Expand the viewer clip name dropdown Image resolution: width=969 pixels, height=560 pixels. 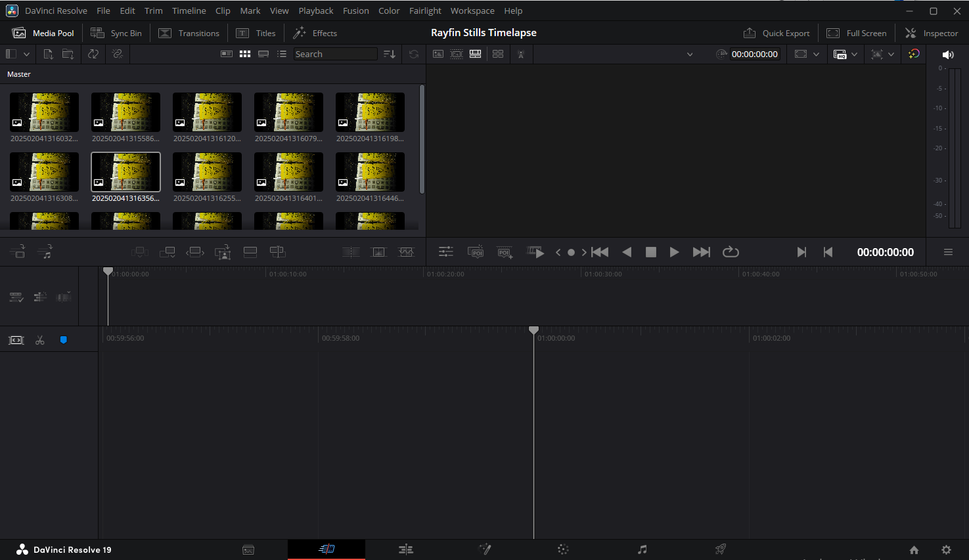pos(690,54)
